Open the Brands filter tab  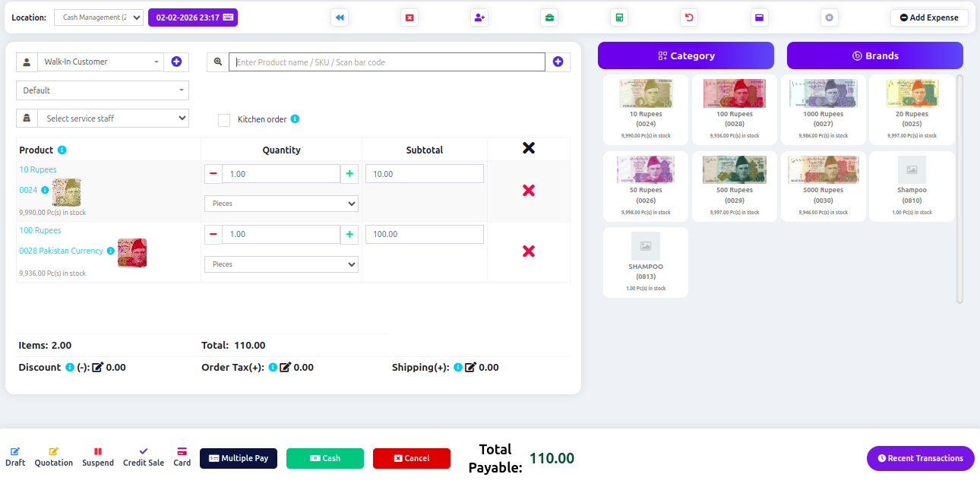click(x=874, y=55)
